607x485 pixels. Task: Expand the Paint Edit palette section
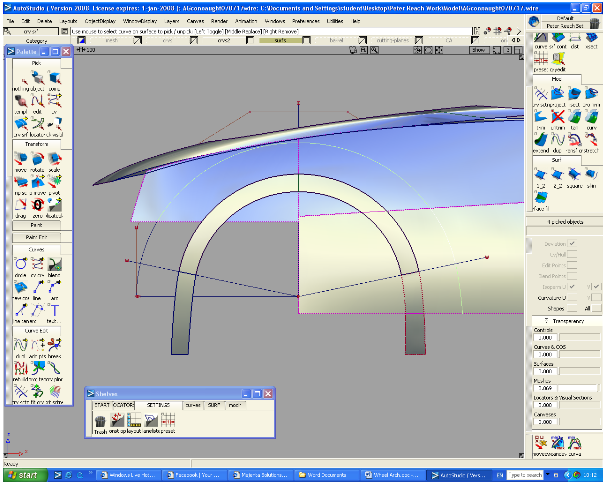coord(36,237)
